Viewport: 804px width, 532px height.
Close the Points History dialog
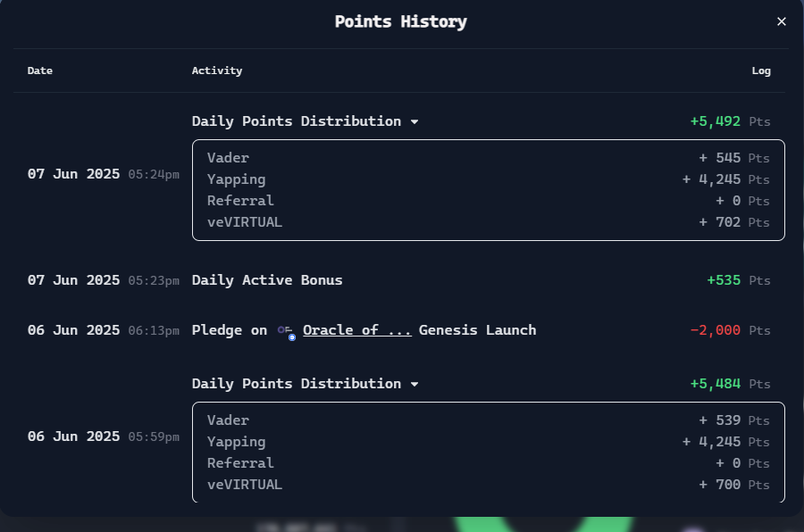781,21
